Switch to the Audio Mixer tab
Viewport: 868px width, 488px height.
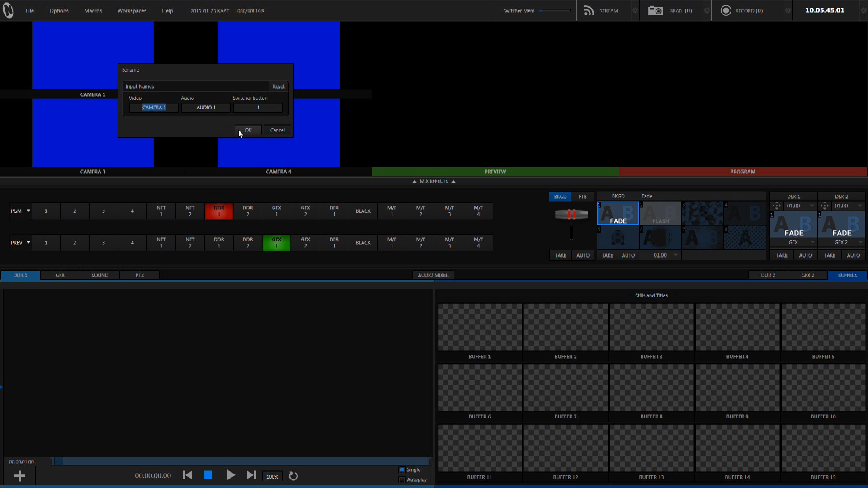pyautogui.click(x=433, y=275)
